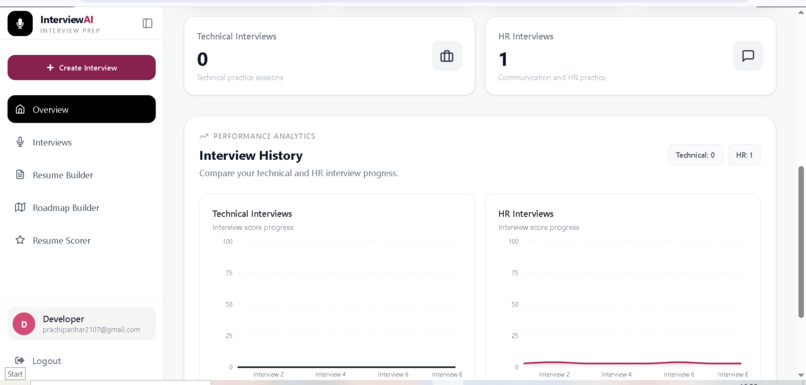The width and height of the screenshot is (806, 385).
Task: Open Resume Scorer
Action: click(x=81, y=241)
